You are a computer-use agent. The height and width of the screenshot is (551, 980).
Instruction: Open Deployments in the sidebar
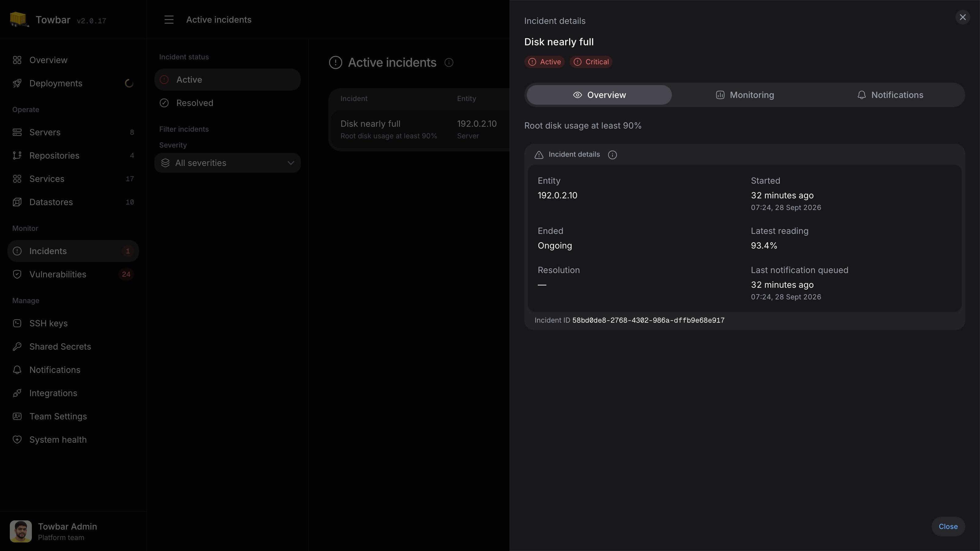[x=73, y=83]
